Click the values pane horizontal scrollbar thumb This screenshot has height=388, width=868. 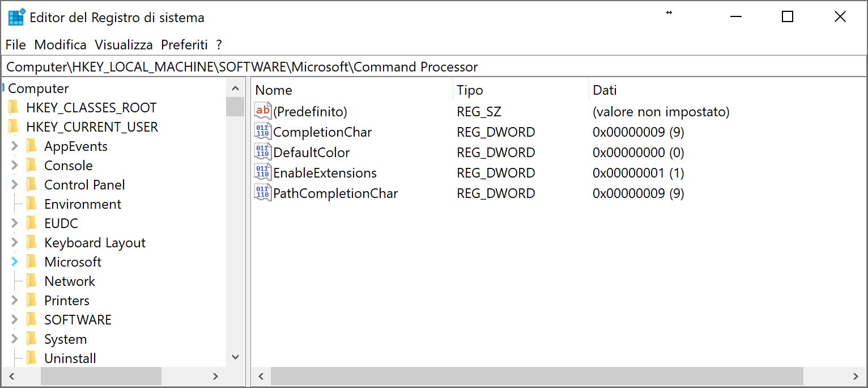click(x=537, y=376)
